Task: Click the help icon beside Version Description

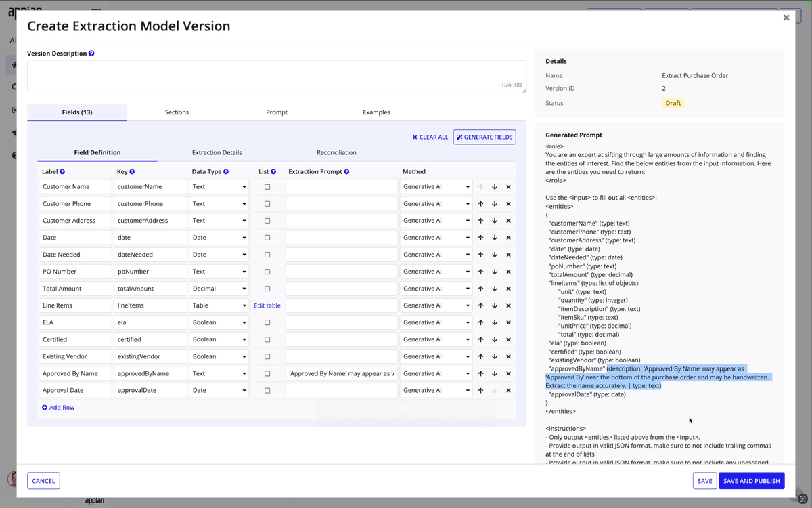Action: (91, 54)
